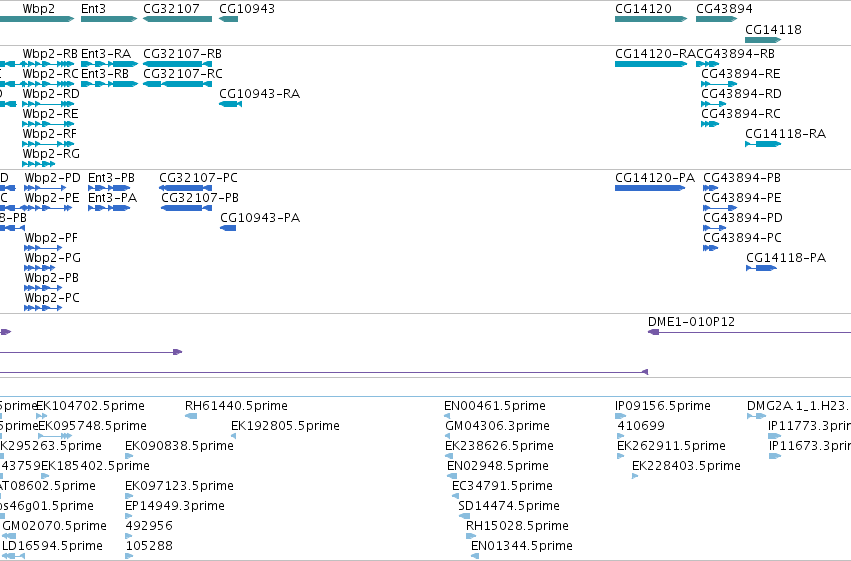The image size is (851, 561).
Task: Select the Wbp2 gene feature
Action: [37, 19]
